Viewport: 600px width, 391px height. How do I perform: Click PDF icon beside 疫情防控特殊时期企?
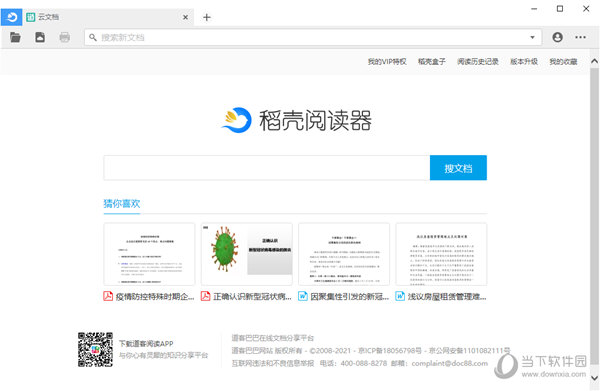pos(108,296)
